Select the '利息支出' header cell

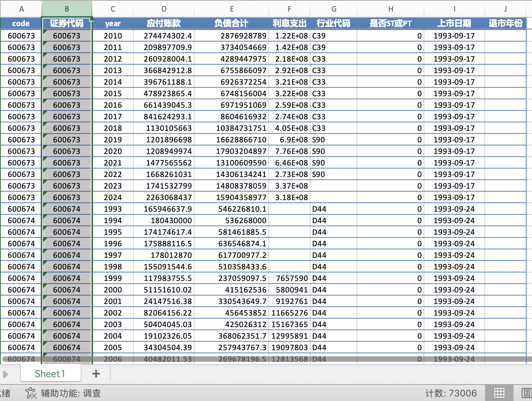click(x=289, y=23)
